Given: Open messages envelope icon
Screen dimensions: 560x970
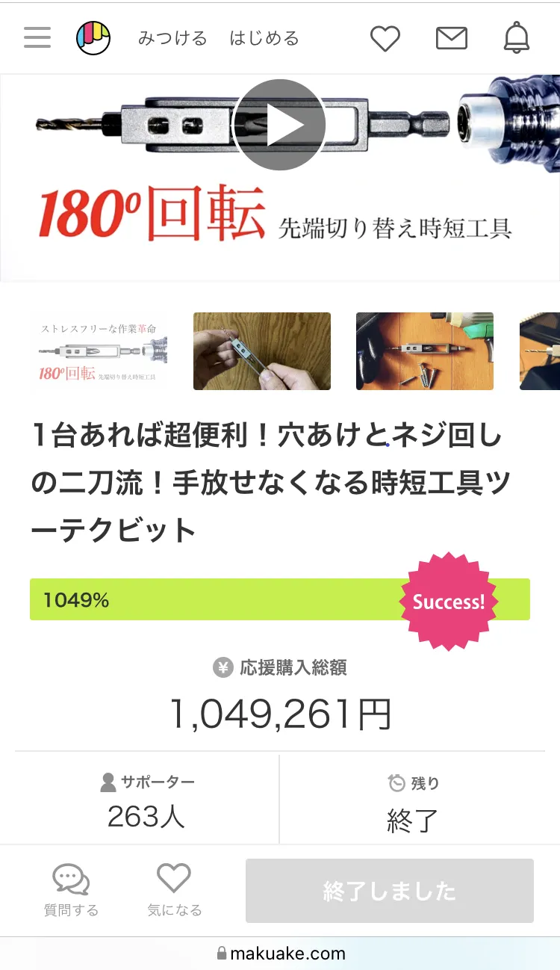Looking at the screenshot, I should (x=451, y=38).
